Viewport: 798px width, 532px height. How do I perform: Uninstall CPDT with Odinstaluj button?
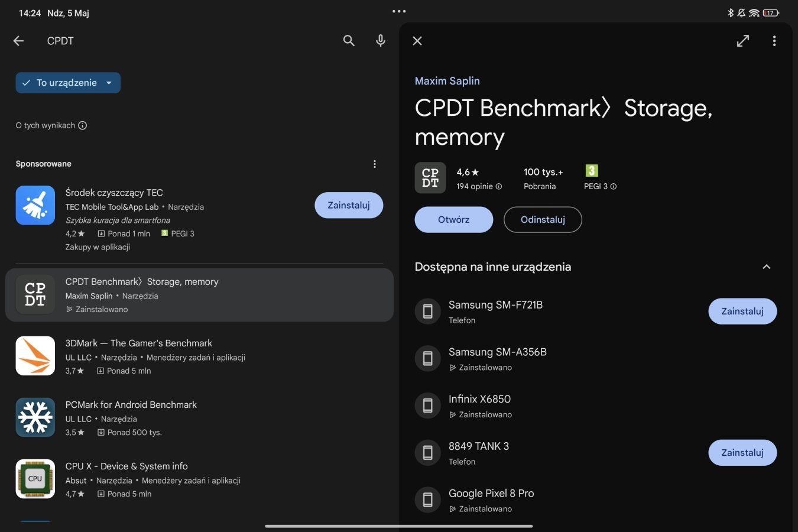click(x=543, y=220)
